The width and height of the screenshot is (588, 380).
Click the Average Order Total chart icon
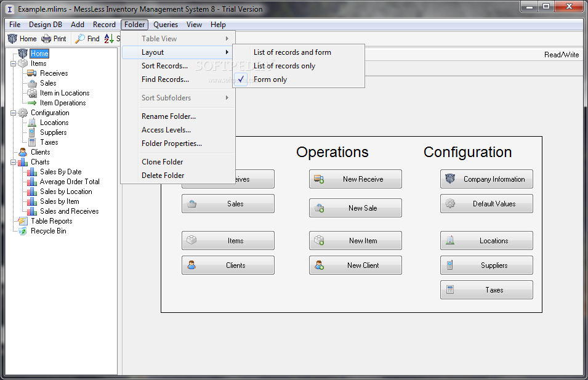(x=32, y=182)
